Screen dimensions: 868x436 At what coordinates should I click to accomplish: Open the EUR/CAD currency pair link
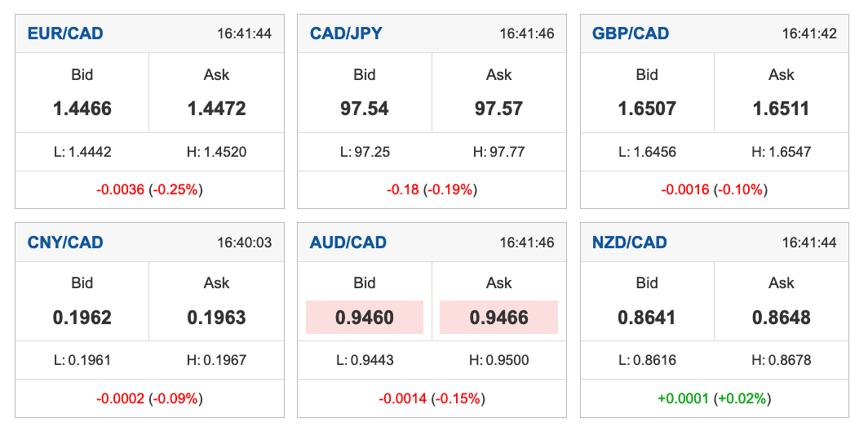pyautogui.click(x=65, y=33)
